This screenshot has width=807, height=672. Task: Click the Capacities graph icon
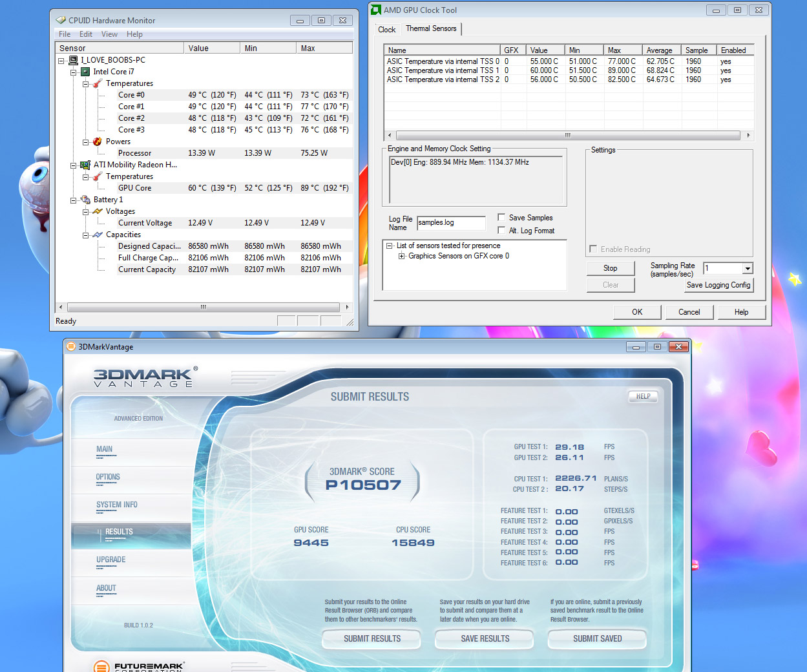click(98, 235)
